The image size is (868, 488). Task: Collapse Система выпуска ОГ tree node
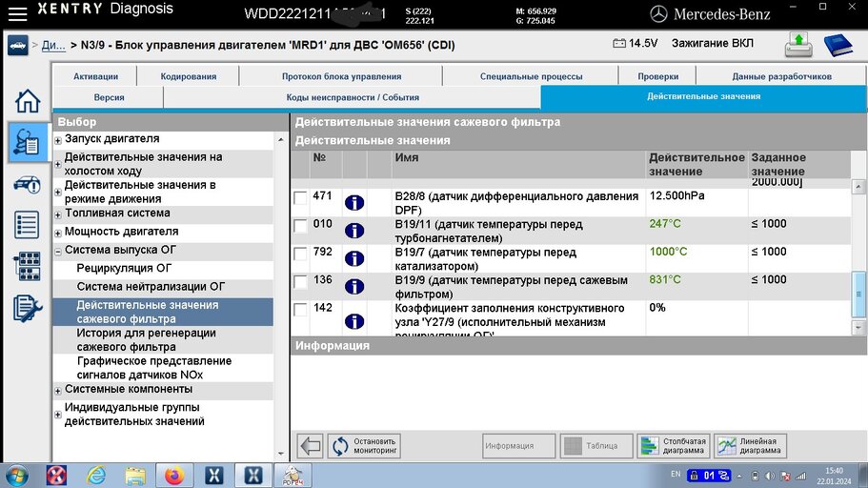pyautogui.click(x=57, y=252)
